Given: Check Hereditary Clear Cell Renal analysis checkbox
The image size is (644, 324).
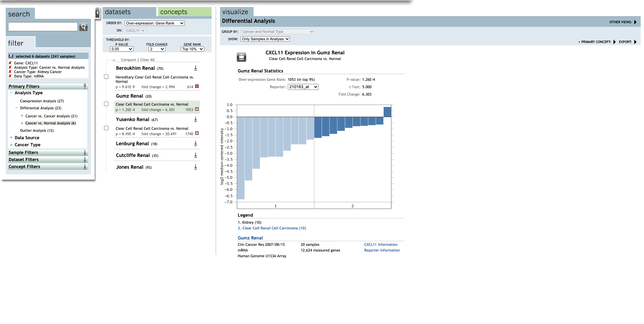Looking at the screenshot, I should 106,77.
